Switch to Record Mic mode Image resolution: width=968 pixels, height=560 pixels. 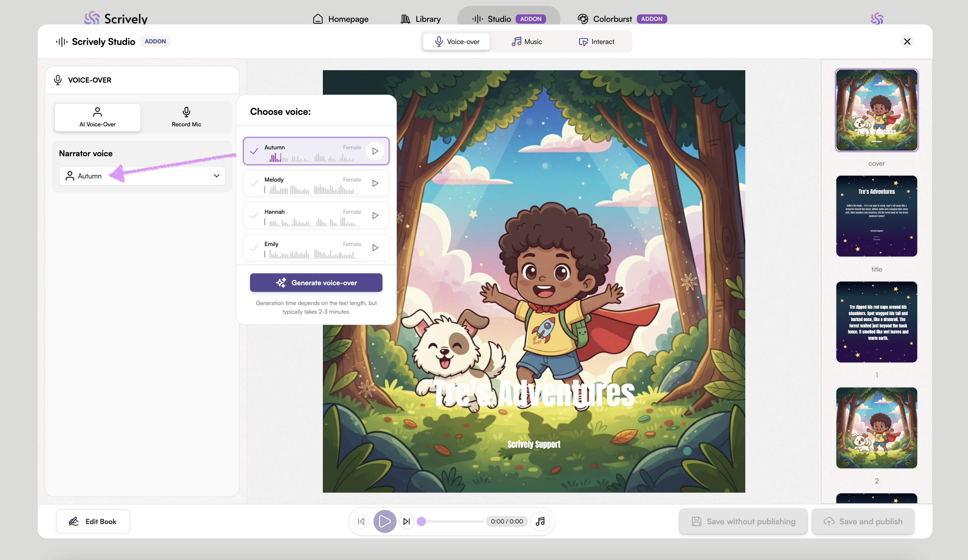186,117
